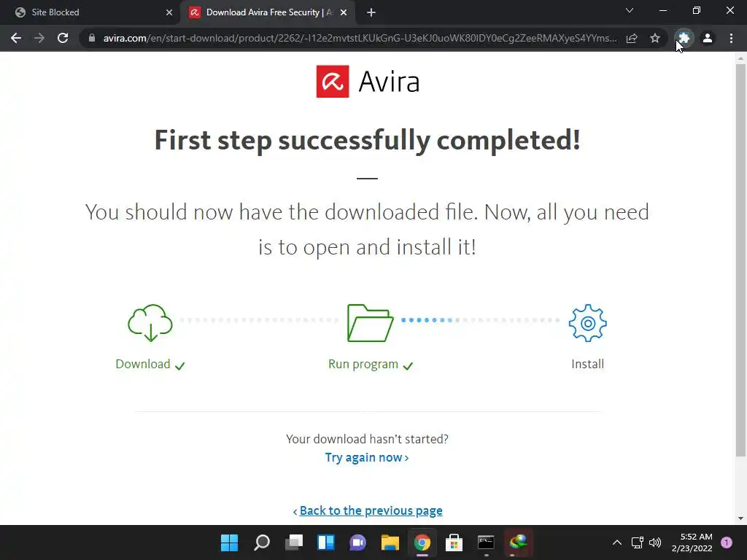Click the browser forward arrow
Image resolution: width=747 pixels, height=560 pixels.
39,38
